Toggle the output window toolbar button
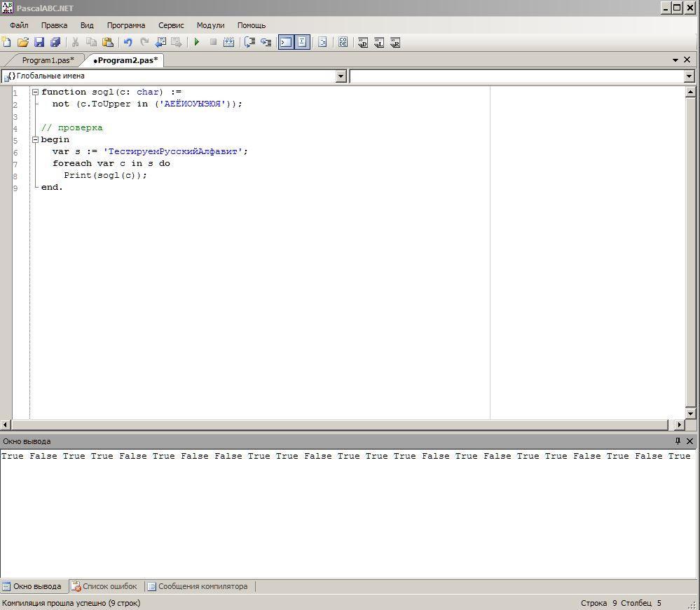700x610 pixels. point(285,42)
